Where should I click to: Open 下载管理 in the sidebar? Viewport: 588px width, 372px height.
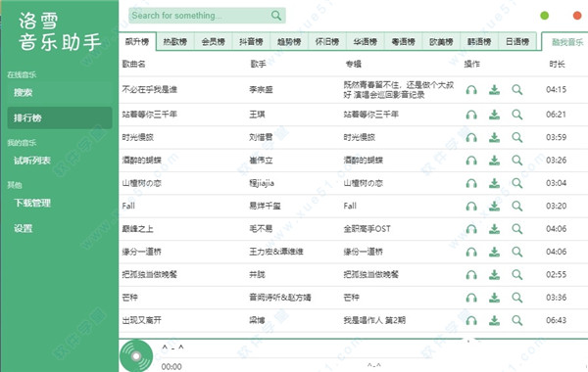pyautogui.click(x=60, y=203)
